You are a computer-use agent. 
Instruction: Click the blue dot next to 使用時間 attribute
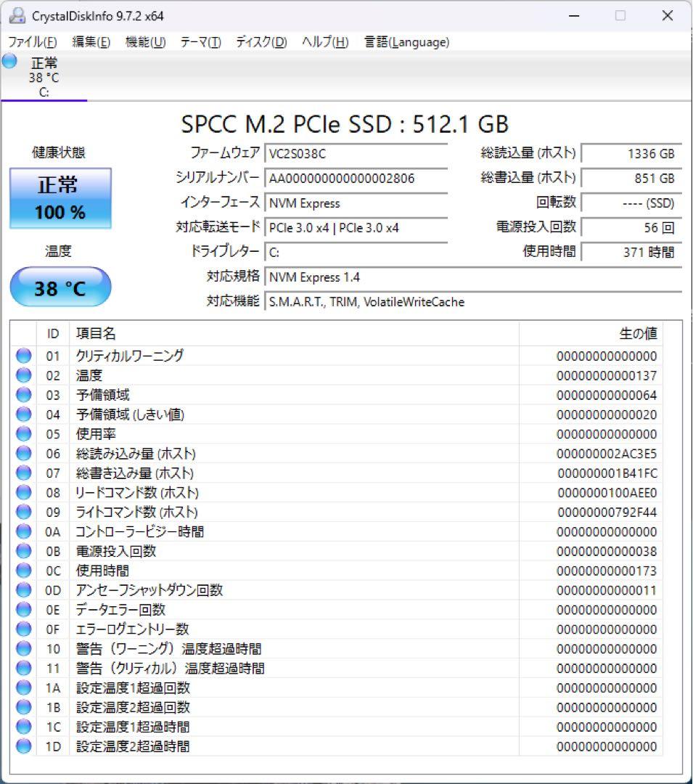point(23,570)
